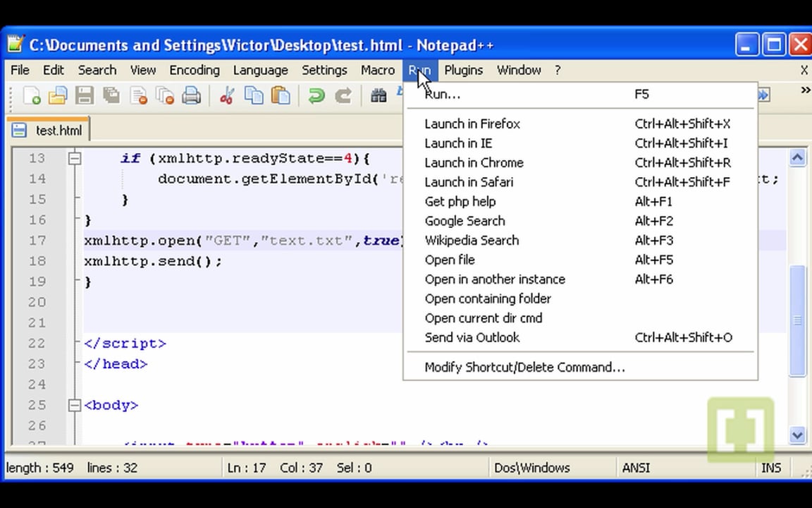This screenshot has height=508, width=812.
Task: Click the Cut scissors icon
Action: click(226, 95)
